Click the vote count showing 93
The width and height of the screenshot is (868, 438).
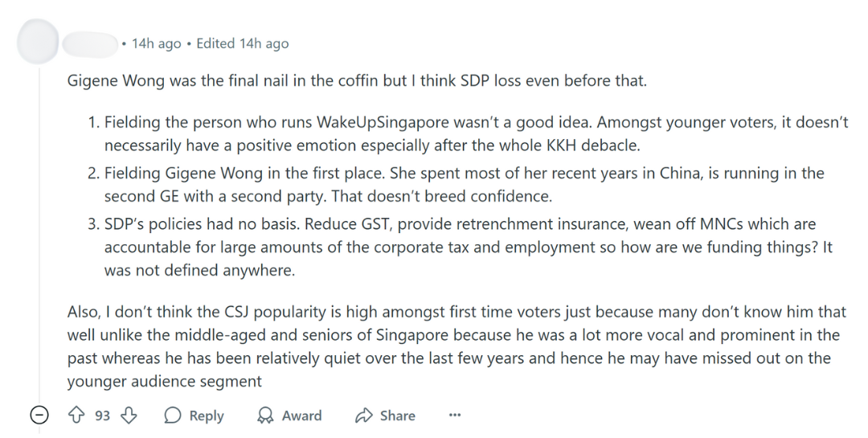(x=102, y=415)
